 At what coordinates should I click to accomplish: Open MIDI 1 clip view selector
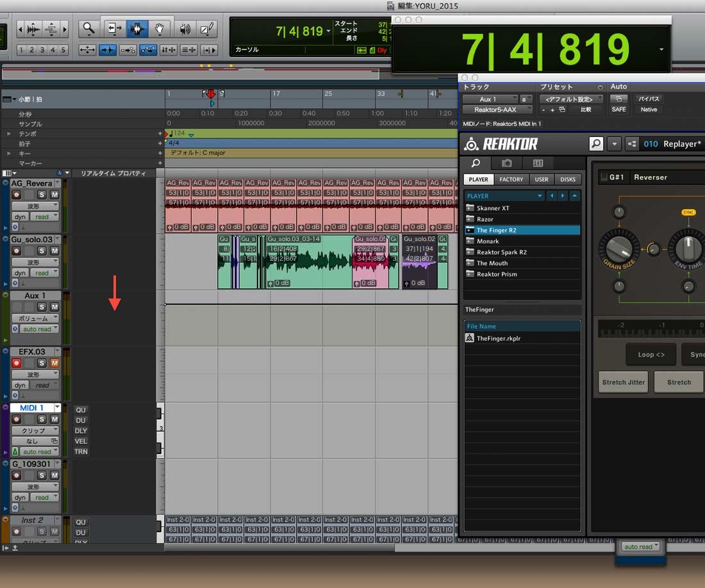click(x=35, y=430)
